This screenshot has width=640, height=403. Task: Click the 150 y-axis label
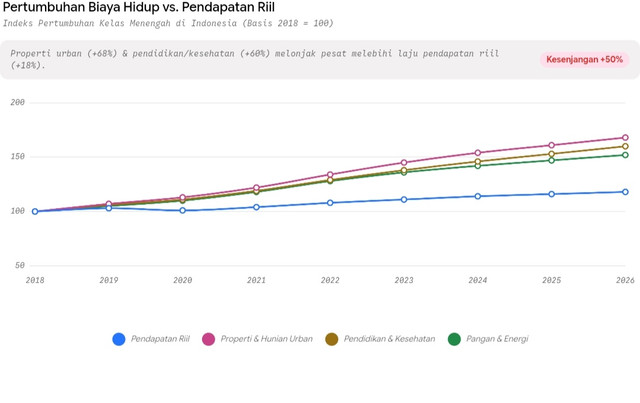[18, 157]
